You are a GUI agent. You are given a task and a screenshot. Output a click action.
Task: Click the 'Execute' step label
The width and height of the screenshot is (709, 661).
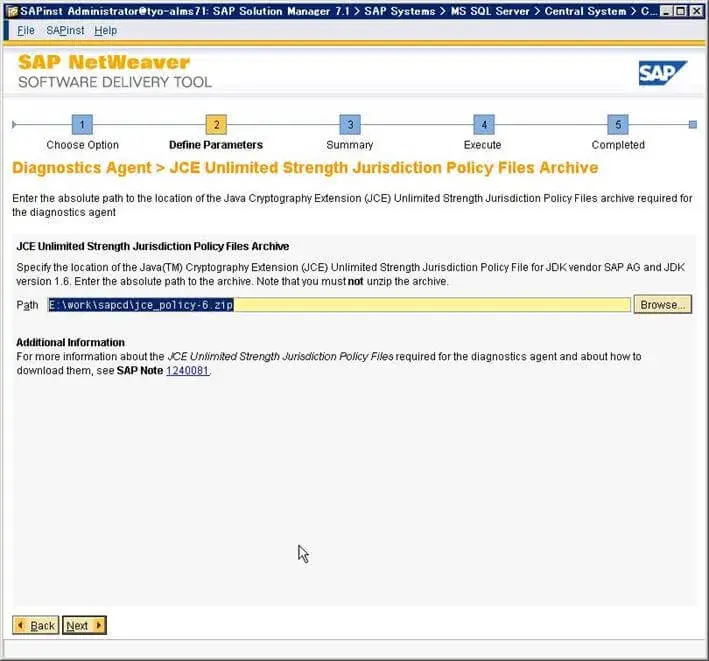coord(482,145)
